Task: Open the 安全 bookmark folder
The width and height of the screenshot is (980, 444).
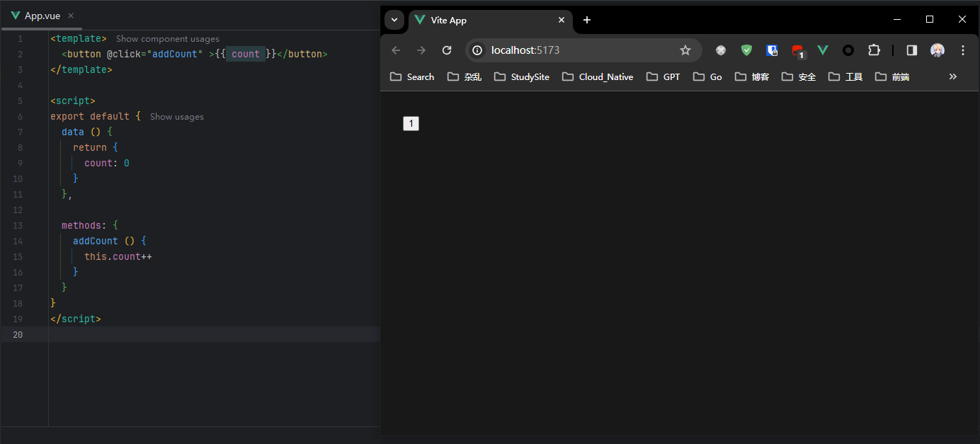Action: tap(799, 76)
